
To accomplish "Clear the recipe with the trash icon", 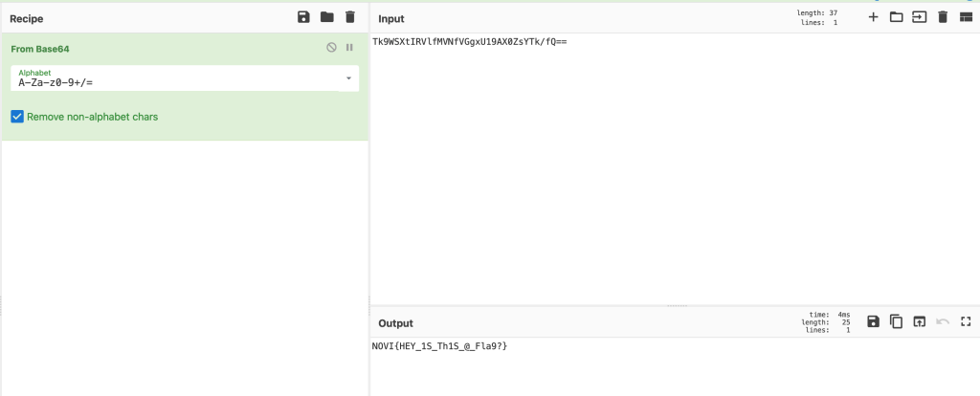I will 350,17.
